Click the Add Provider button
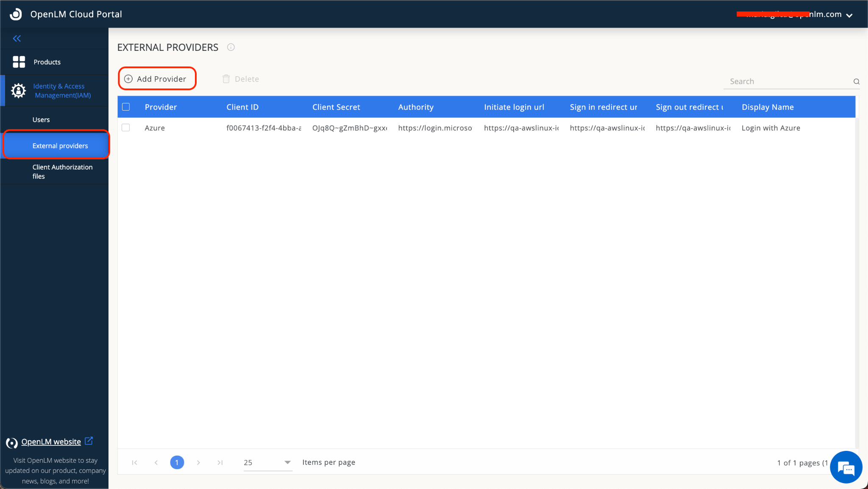Viewport: 868px width, 489px height. pos(157,79)
